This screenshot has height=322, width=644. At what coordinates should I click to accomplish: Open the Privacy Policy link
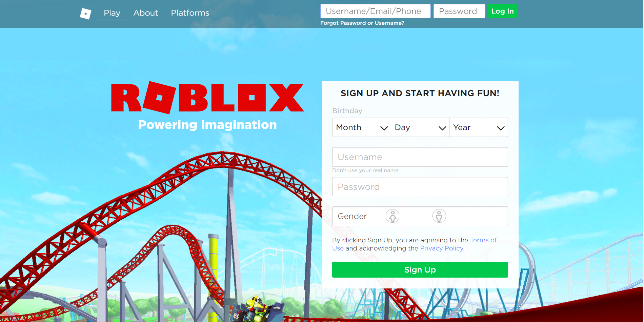[x=442, y=248]
